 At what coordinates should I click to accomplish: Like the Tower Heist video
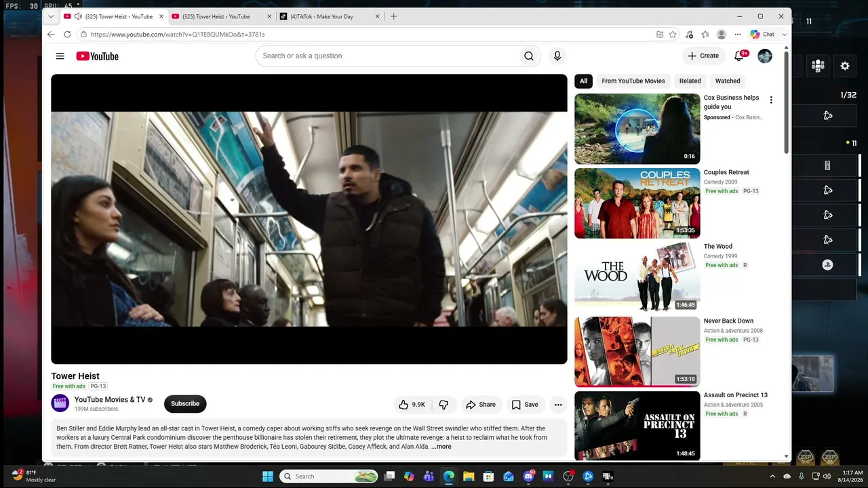tap(412, 405)
